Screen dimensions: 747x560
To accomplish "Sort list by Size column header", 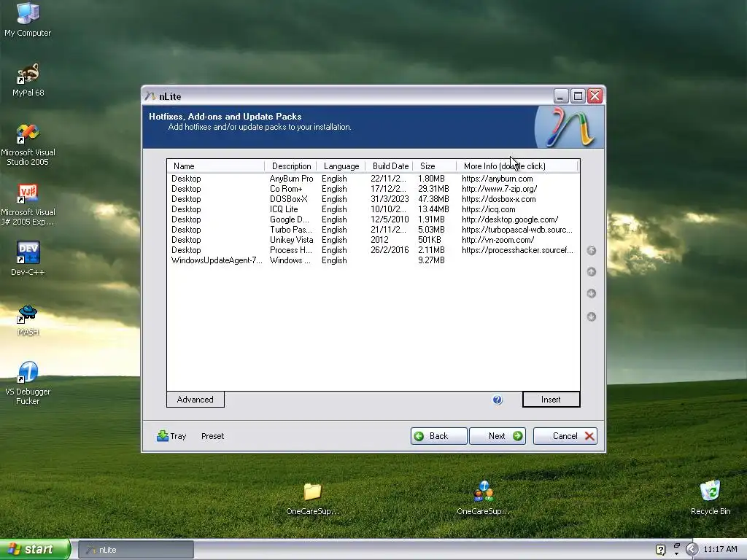I will coord(435,166).
